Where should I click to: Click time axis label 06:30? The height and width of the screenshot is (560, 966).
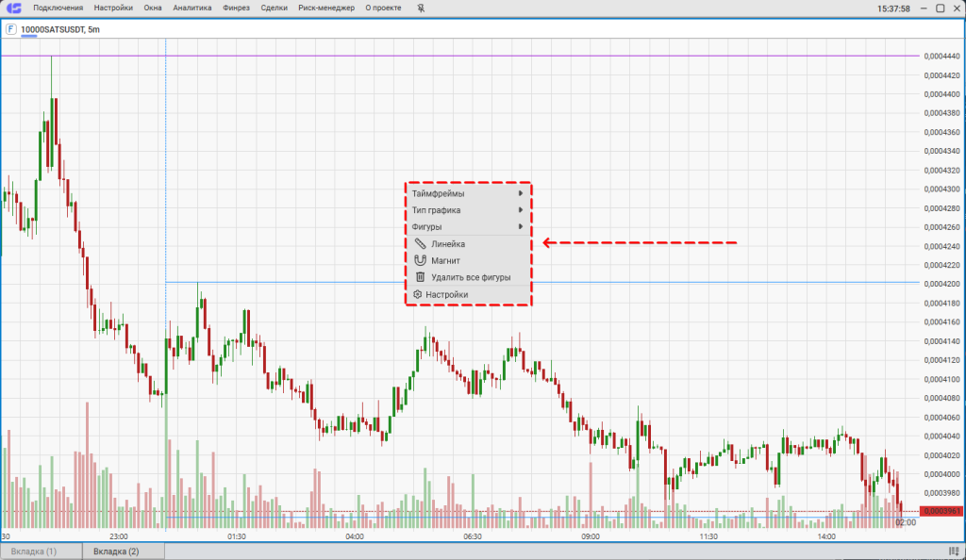[473, 536]
